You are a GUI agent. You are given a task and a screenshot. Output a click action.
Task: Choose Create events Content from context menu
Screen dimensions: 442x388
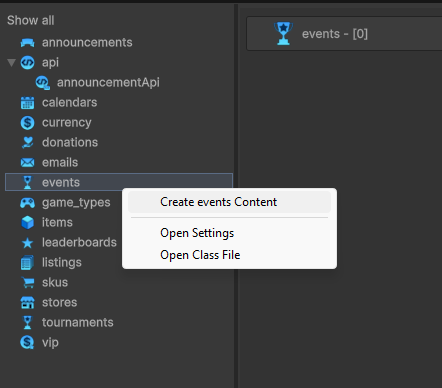tap(229, 202)
